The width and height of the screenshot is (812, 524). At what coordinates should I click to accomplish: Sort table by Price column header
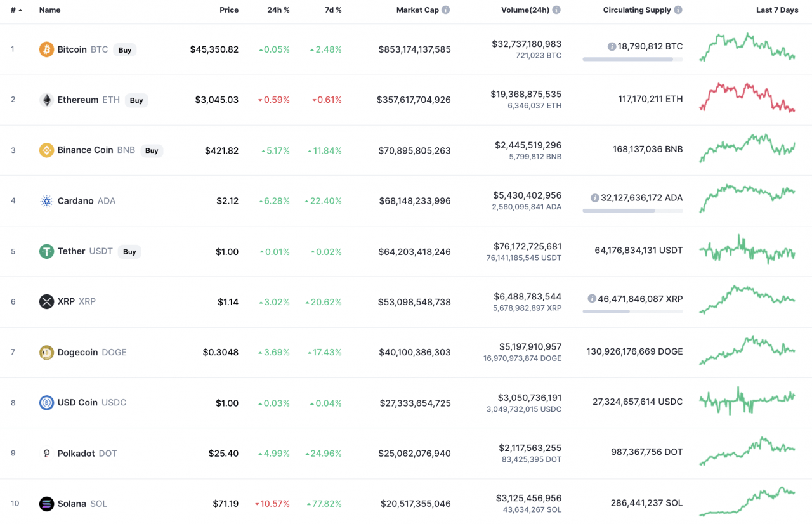tap(229, 10)
